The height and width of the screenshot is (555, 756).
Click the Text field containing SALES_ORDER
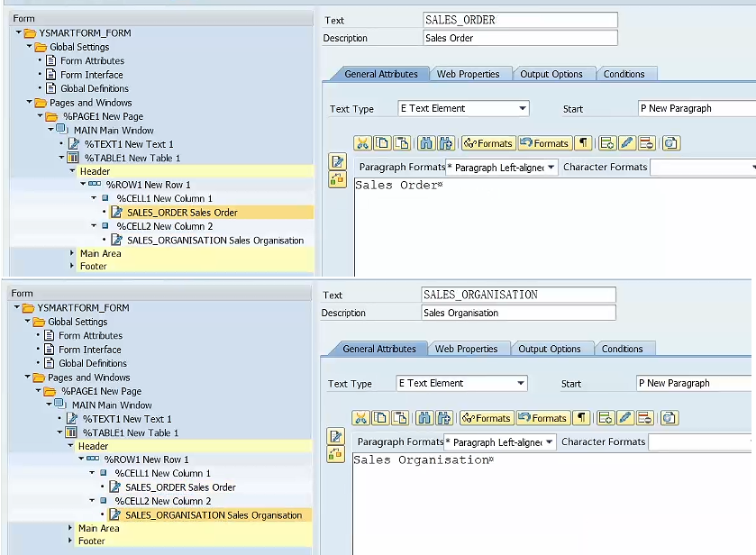click(520, 20)
